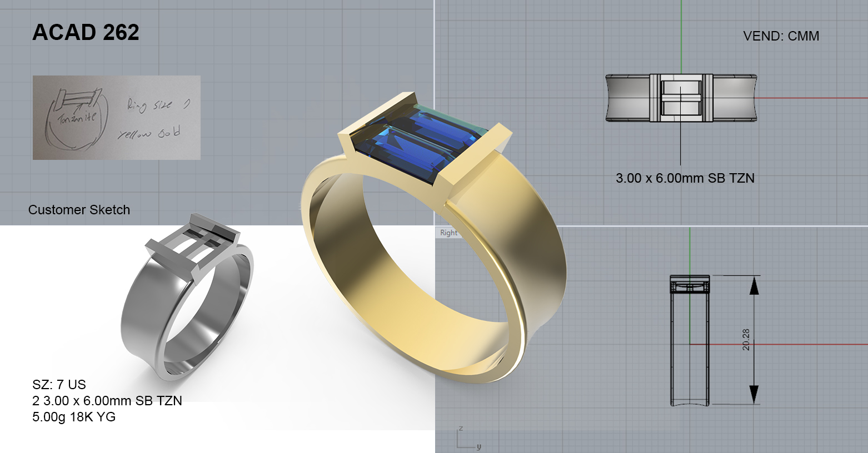Click the lower dimension arrowhead
Viewport: 868px width, 453px height.
(x=754, y=394)
